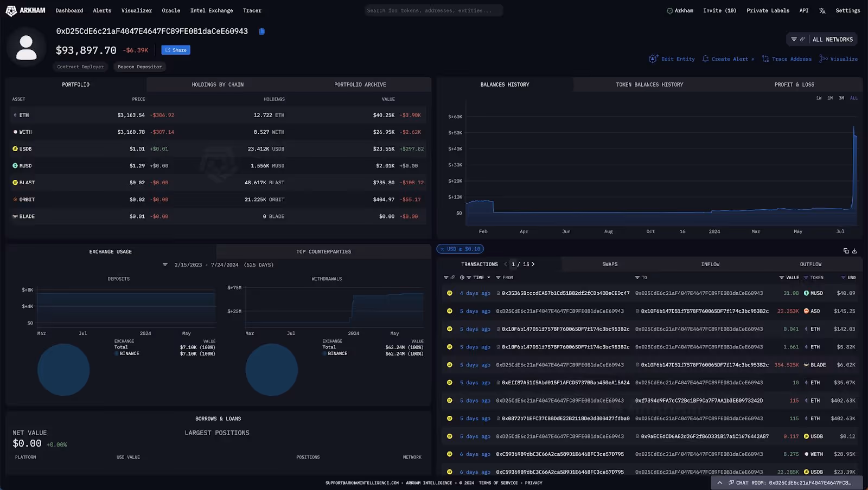Open the TOKEN column filter
The width and height of the screenshot is (868, 490).
tap(806, 278)
